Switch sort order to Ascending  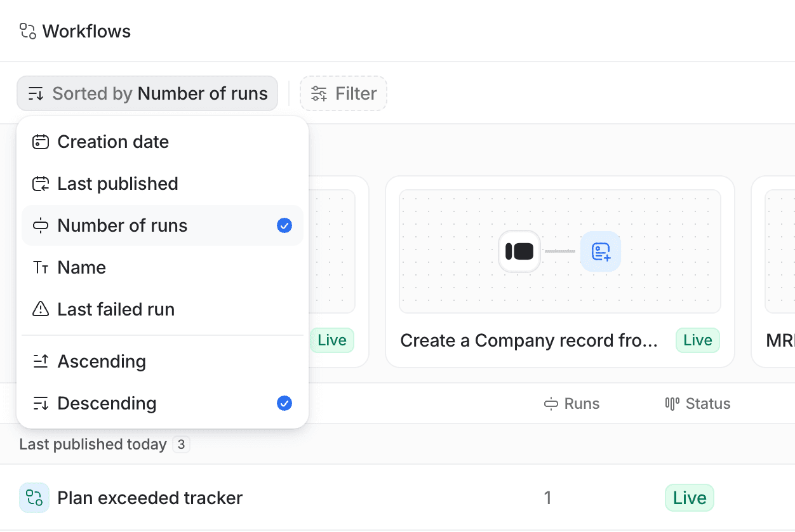click(102, 361)
